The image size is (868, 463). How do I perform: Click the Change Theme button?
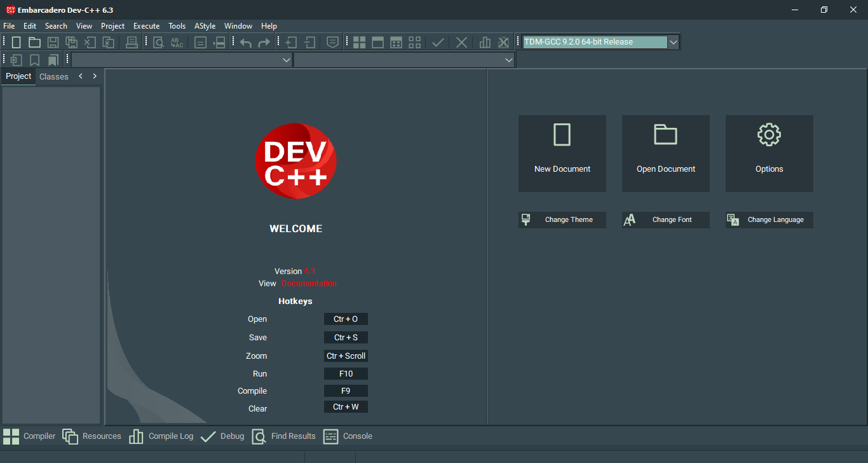click(562, 220)
